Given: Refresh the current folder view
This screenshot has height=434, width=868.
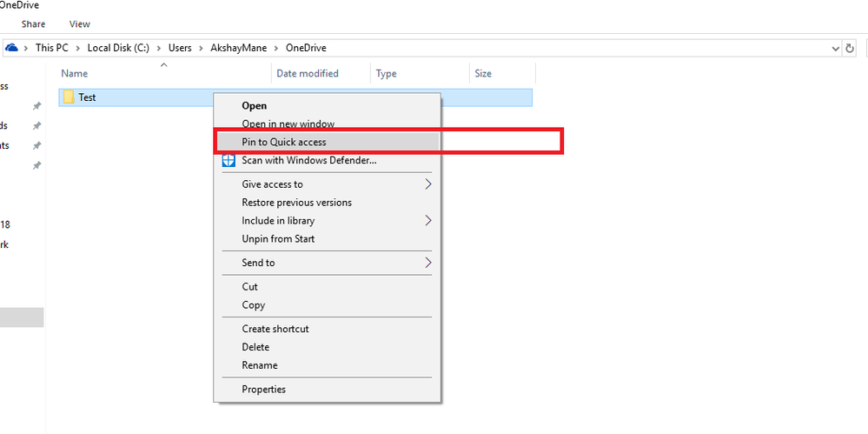Looking at the screenshot, I should 851,48.
